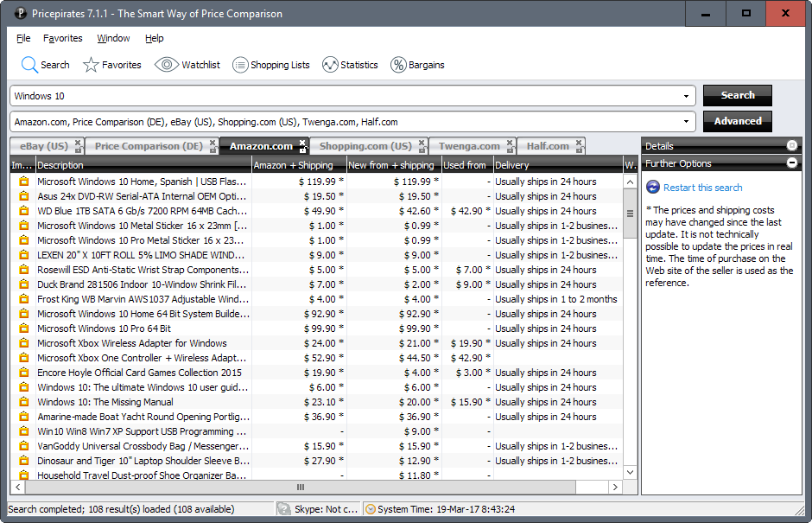This screenshot has width=812, height=523.
Task: Click the Restart this search refresh icon
Action: (x=653, y=187)
